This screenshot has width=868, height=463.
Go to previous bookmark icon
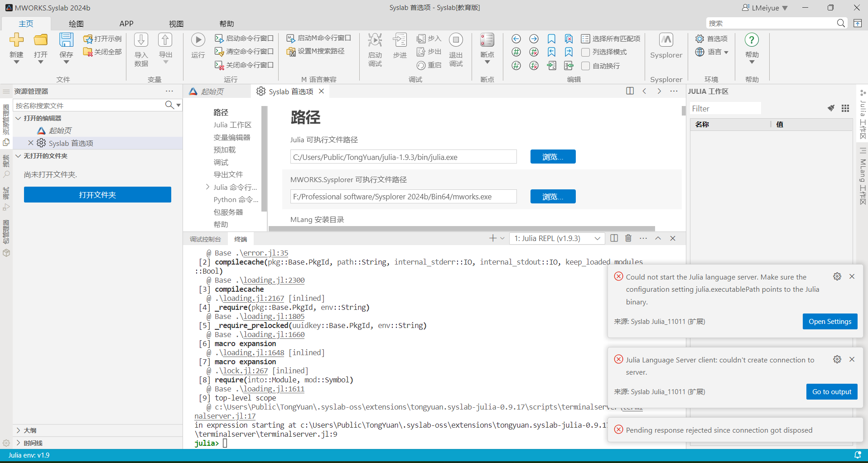[551, 52]
